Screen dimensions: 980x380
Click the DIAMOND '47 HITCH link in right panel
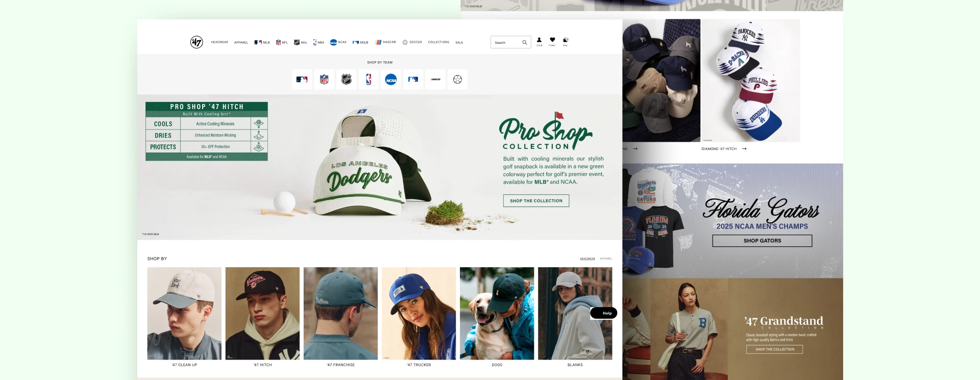[x=719, y=149]
